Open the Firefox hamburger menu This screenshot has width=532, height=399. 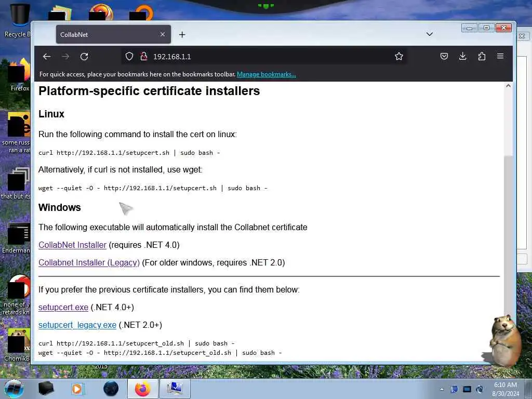[500, 56]
